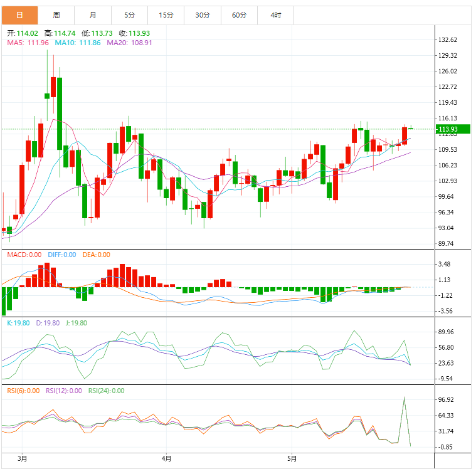Click the KDJ axis value -9.54

[445, 379]
